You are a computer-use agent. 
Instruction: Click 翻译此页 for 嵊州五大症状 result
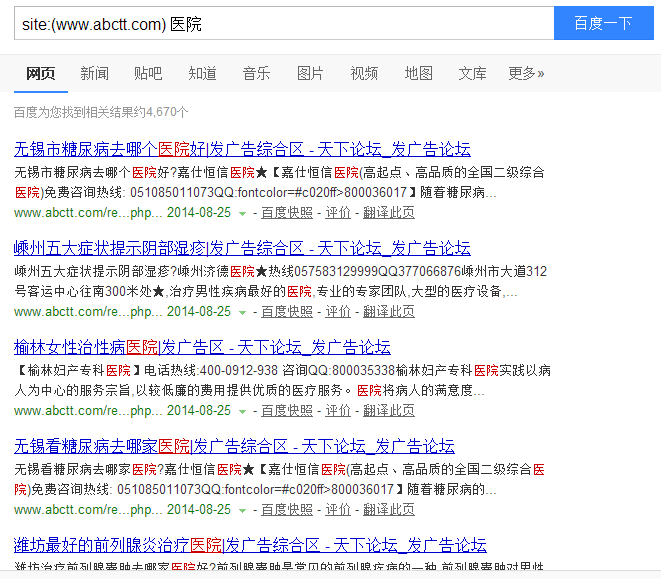389,312
